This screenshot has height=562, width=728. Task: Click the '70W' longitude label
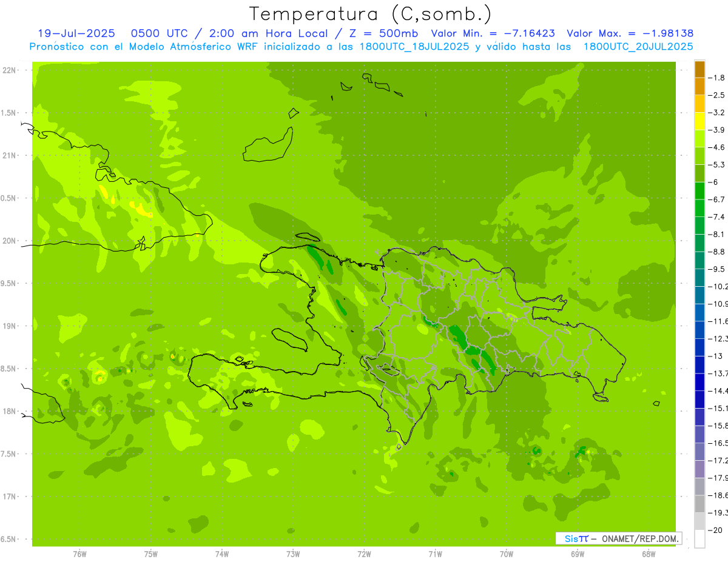507,554
